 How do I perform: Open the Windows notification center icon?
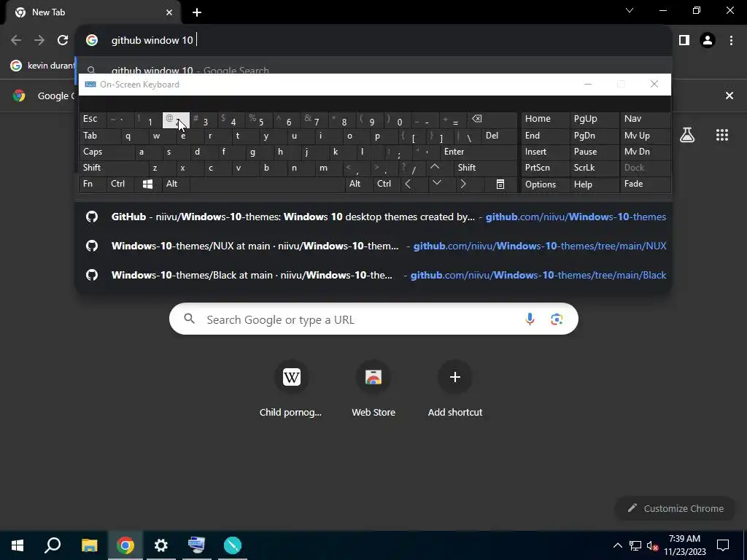click(723, 545)
